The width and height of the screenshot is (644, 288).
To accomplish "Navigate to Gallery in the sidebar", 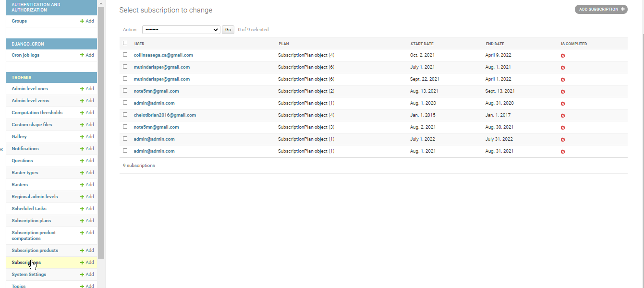I will point(19,137).
